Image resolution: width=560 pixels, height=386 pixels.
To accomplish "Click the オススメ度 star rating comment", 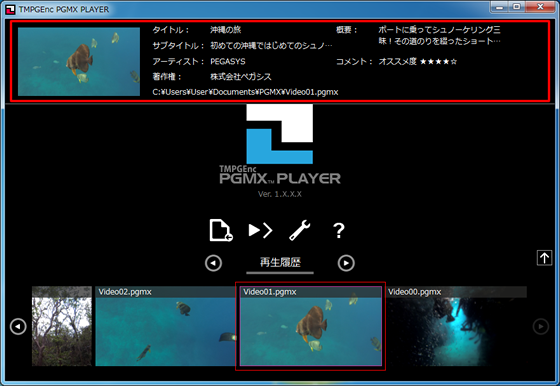I will (418, 61).
